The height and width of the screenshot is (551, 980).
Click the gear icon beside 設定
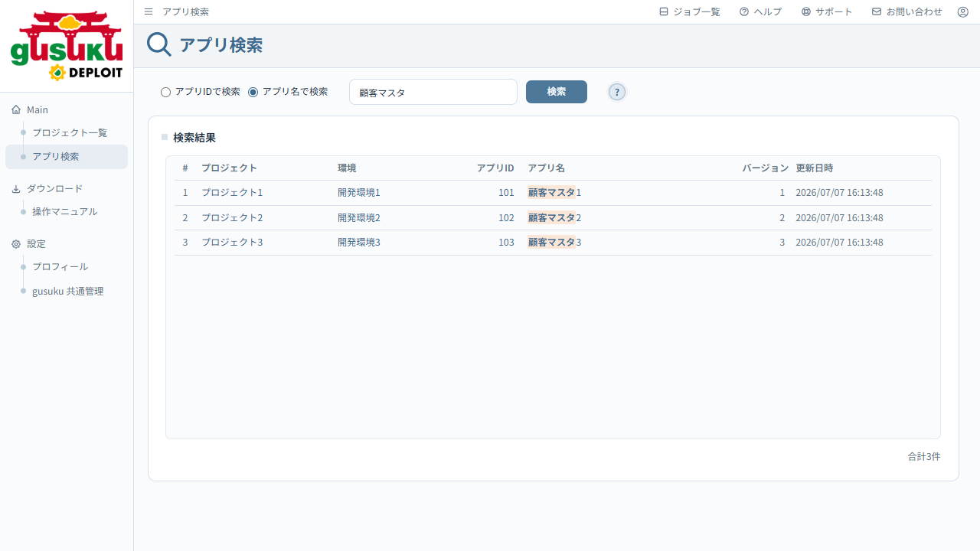(16, 243)
